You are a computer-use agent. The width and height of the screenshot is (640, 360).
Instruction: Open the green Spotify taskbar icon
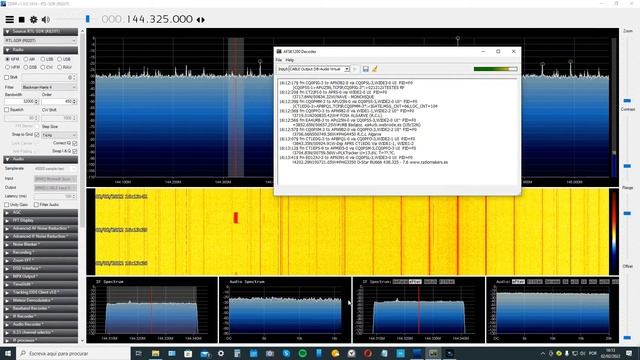302,353
